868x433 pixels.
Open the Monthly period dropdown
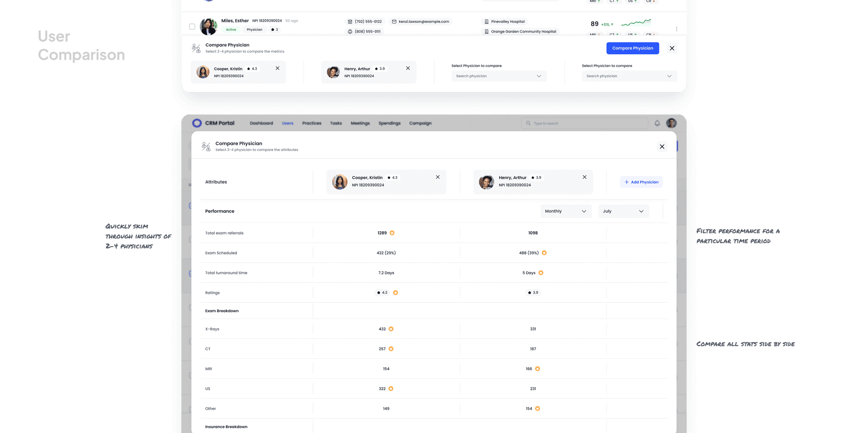coord(565,211)
